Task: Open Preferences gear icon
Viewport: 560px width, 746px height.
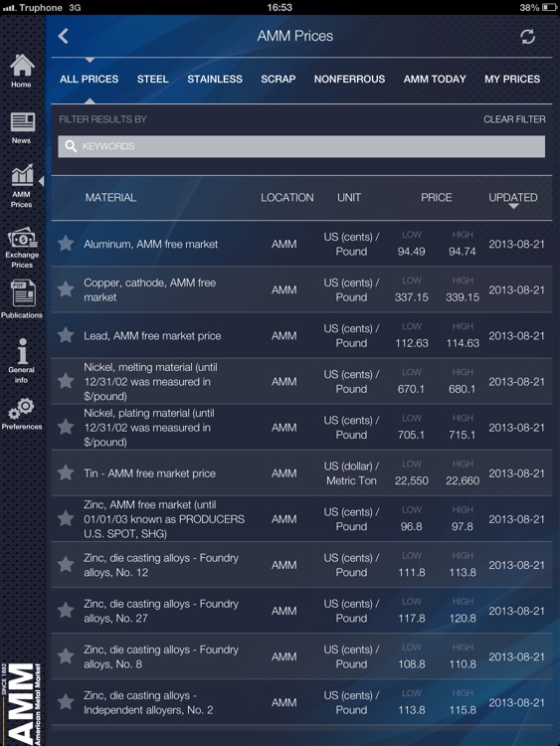Action: click(22, 414)
